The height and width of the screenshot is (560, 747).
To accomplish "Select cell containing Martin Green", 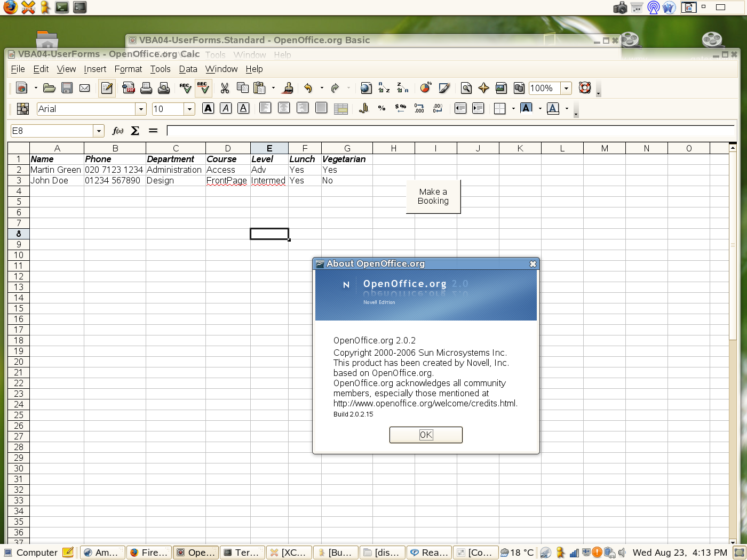I will [57, 170].
